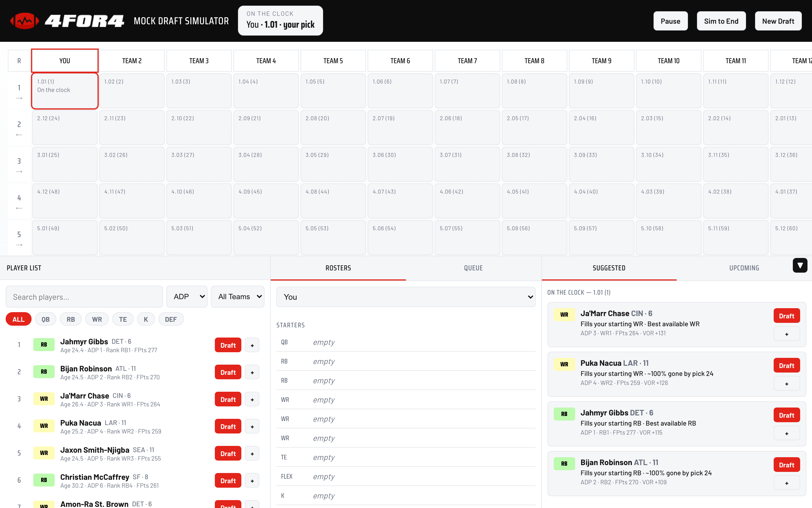This screenshot has height=508, width=812.
Task: Queue suggested Bijan Robinson with plus
Action: (x=787, y=483)
